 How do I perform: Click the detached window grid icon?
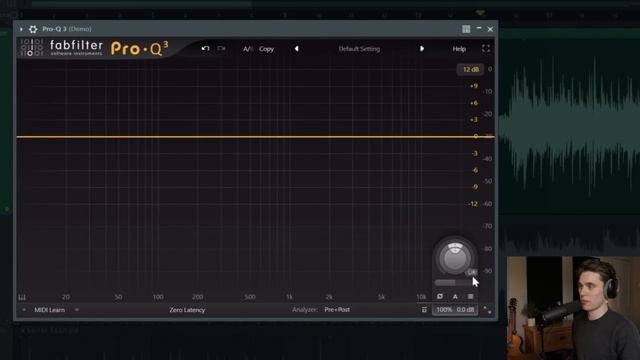pos(466,29)
